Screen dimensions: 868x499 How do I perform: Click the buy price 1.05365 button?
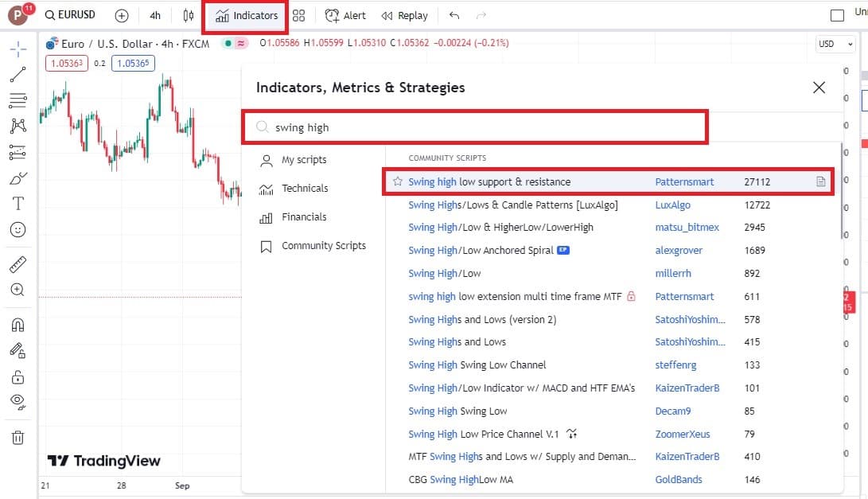click(x=133, y=63)
